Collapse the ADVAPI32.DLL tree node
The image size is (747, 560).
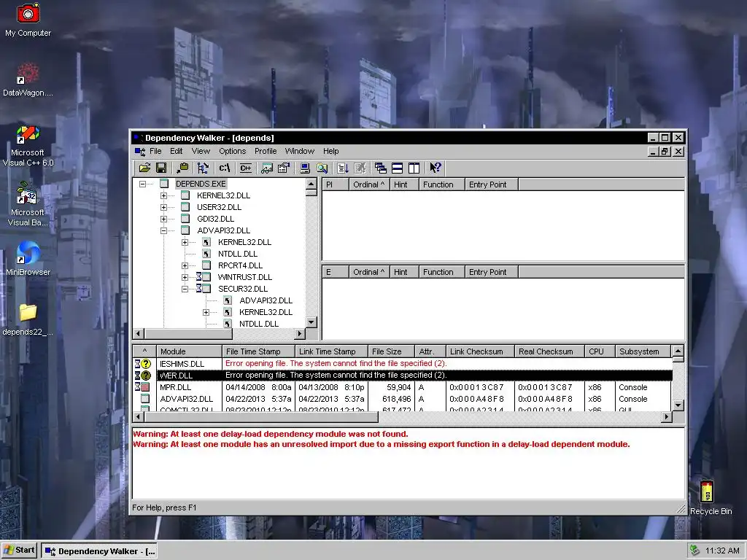163,230
